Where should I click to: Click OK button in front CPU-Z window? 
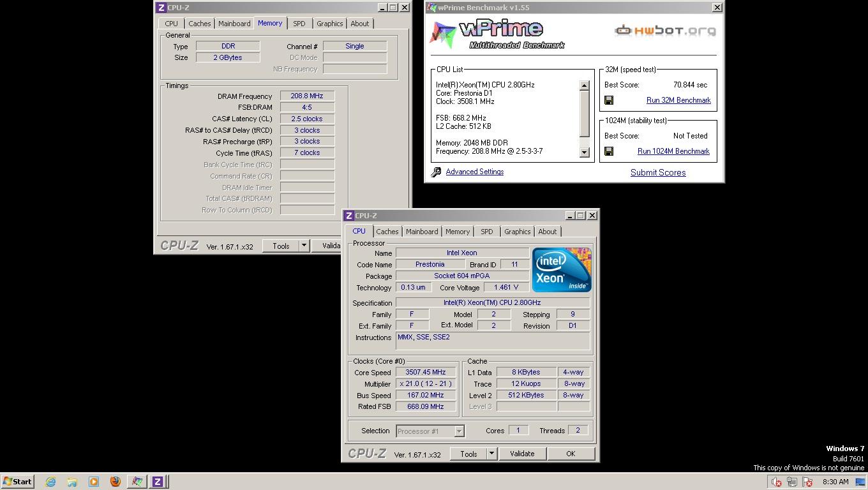571,454
